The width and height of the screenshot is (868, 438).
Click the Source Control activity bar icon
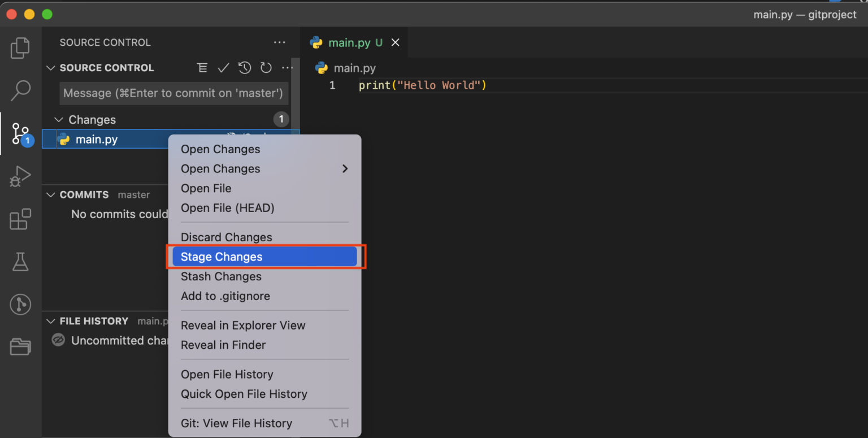click(20, 134)
